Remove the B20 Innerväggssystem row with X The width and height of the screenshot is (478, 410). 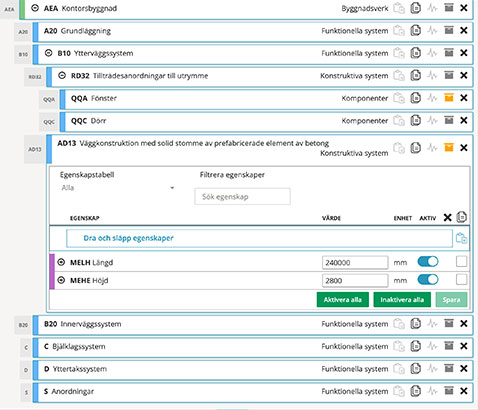(x=464, y=323)
